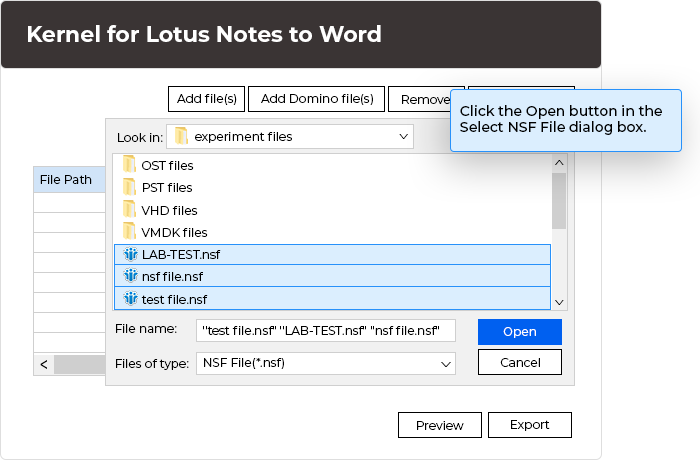The width and height of the screenshot is (700, 460).
Task: Click the VMDK files folder icon
Action: point(129,231)
